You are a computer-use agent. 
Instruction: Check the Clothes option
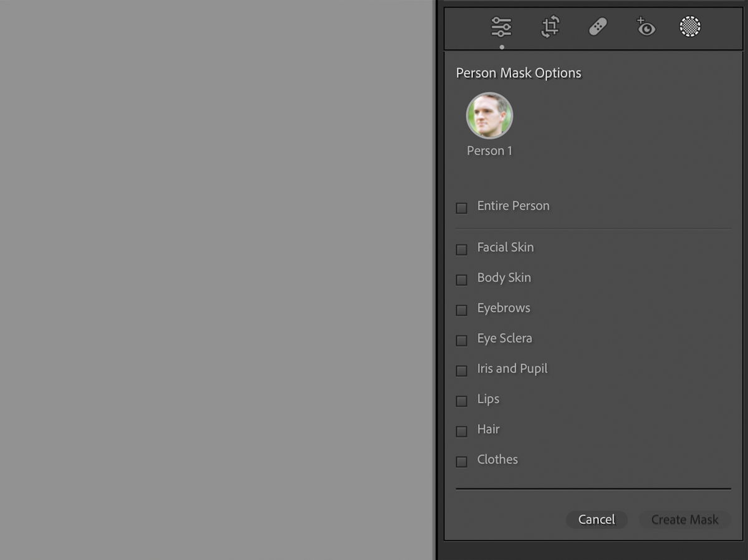pos(461,462)
